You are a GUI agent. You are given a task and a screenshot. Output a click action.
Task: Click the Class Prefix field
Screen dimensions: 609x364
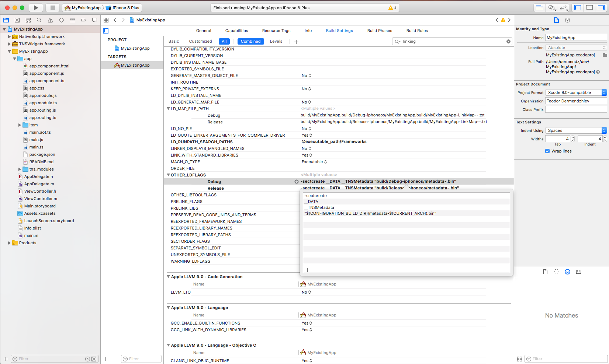(x=576, y=109)
